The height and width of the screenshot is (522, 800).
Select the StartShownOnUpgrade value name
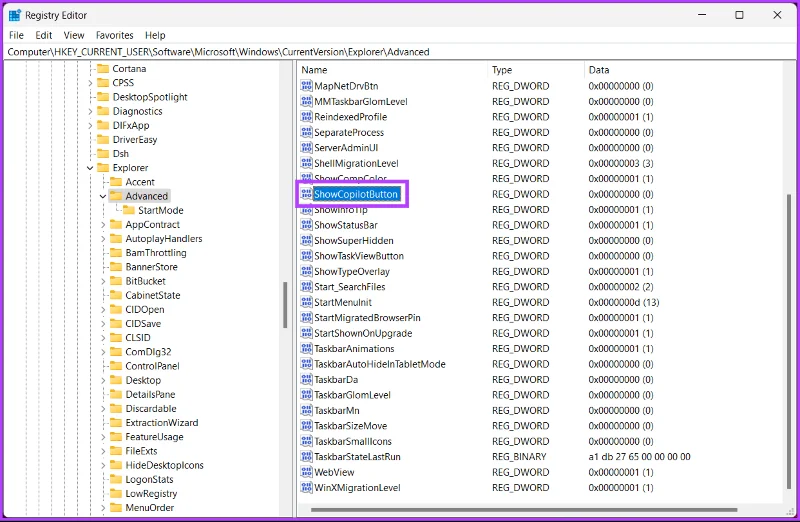click(x=363, y=333)
